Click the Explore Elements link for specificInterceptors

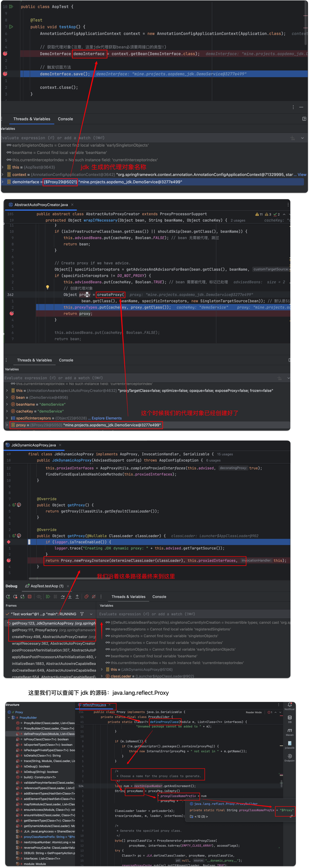coord(107,418)
